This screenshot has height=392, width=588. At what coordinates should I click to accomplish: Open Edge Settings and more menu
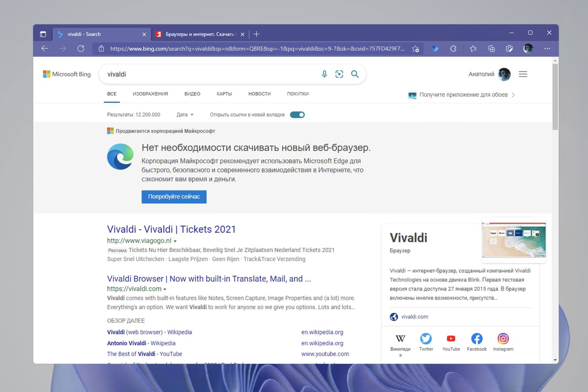547,49
